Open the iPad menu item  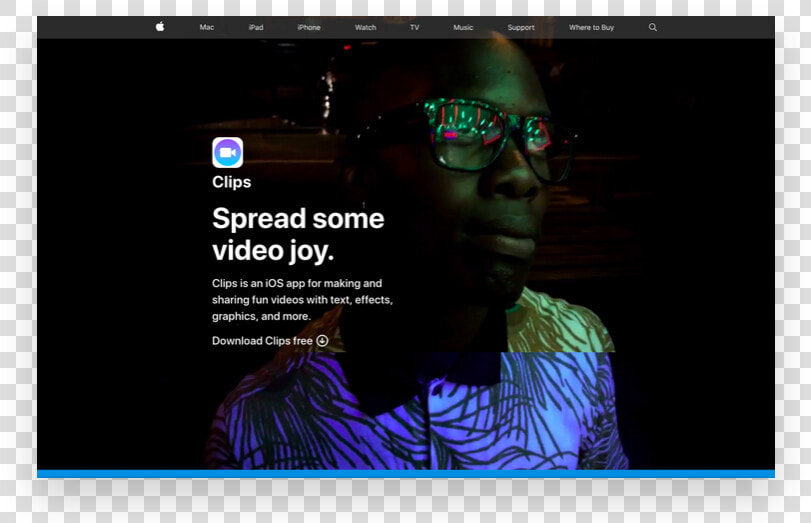click(256, 27)
